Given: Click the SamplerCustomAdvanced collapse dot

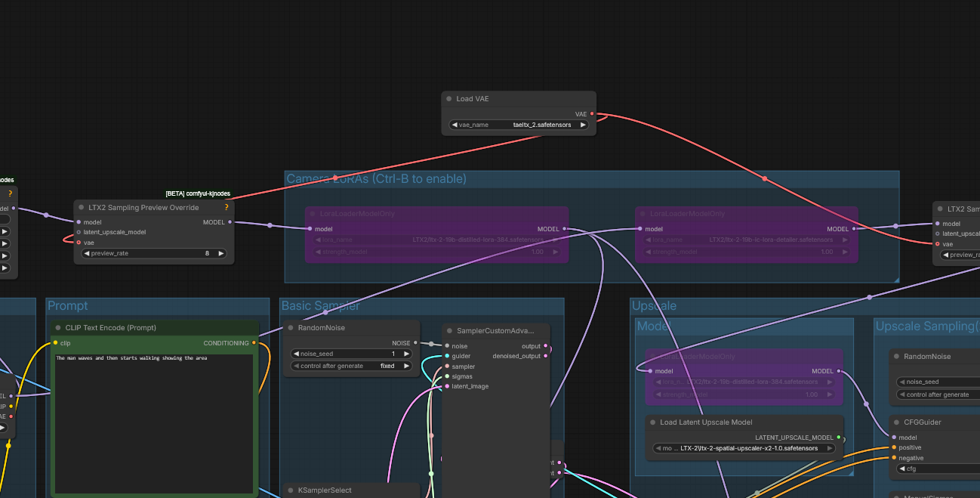Looking at the screenshot, I should tap(449, 330).
